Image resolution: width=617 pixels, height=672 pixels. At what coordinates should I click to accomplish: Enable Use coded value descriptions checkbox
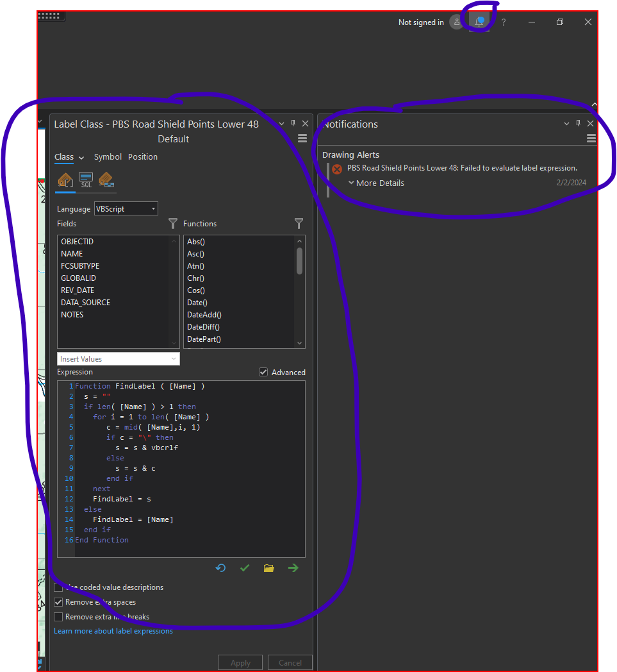(x=58, y=587)
